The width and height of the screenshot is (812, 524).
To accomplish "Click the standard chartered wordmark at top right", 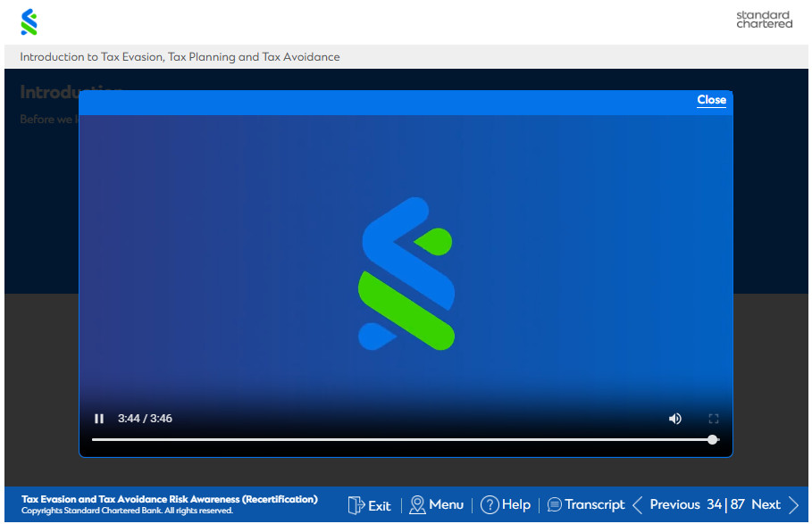I will click(x=765, y=19).
